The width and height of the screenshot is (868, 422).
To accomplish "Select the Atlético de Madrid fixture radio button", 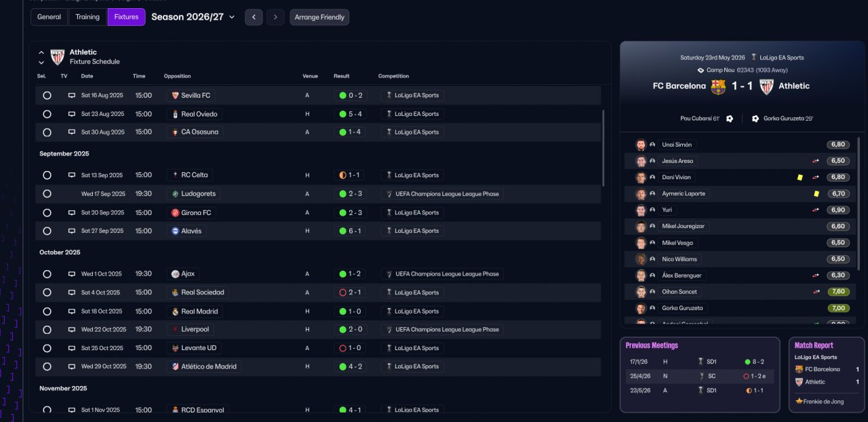I will tap(47, 366).
